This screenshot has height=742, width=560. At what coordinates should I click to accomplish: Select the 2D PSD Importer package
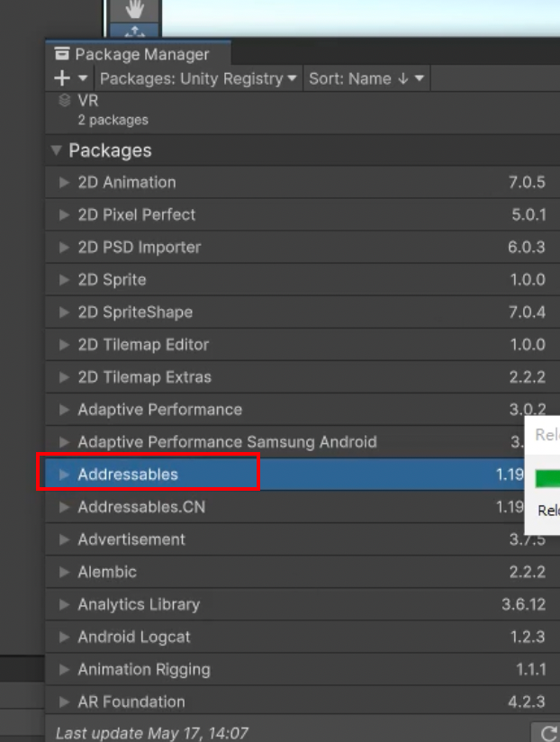coord(303,247)
